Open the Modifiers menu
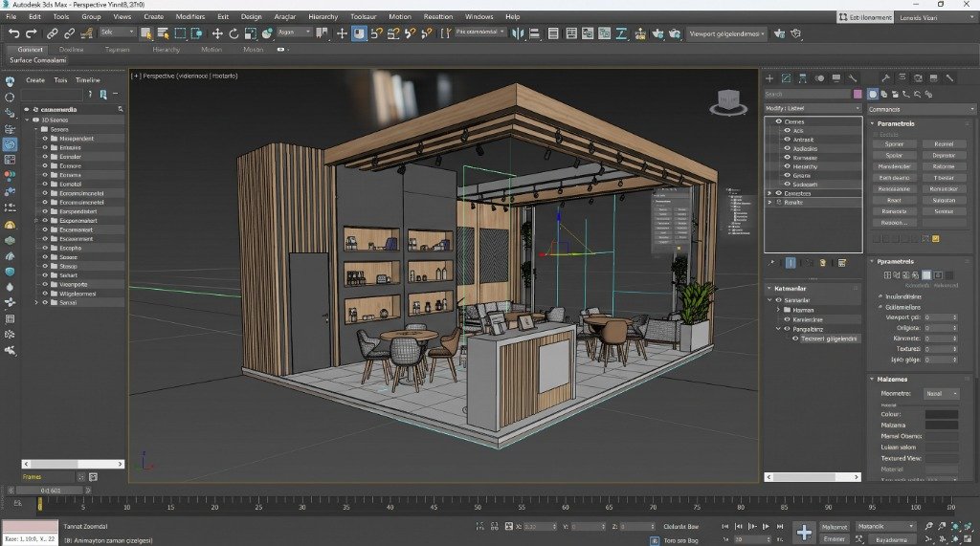Viewport: 980px width, 546px height. click(190, 17)
